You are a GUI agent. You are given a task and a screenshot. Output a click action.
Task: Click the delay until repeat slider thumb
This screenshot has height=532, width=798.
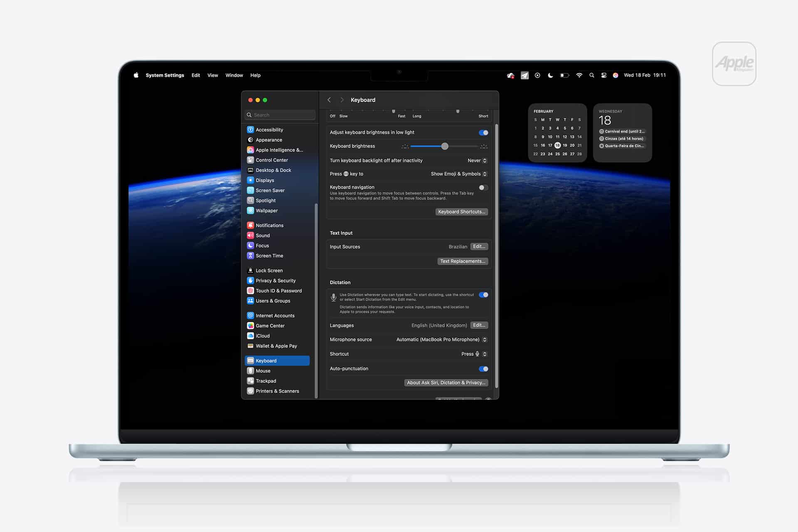tap(458, 111)
